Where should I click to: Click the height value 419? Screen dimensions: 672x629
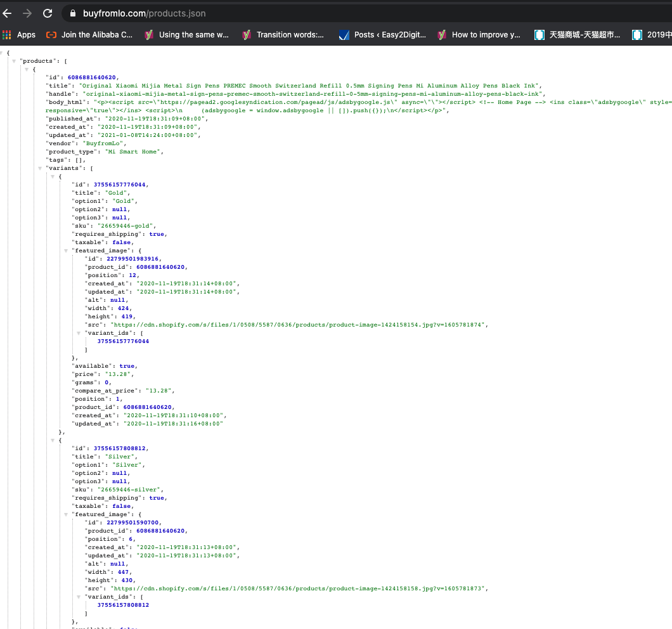[127, 316]
